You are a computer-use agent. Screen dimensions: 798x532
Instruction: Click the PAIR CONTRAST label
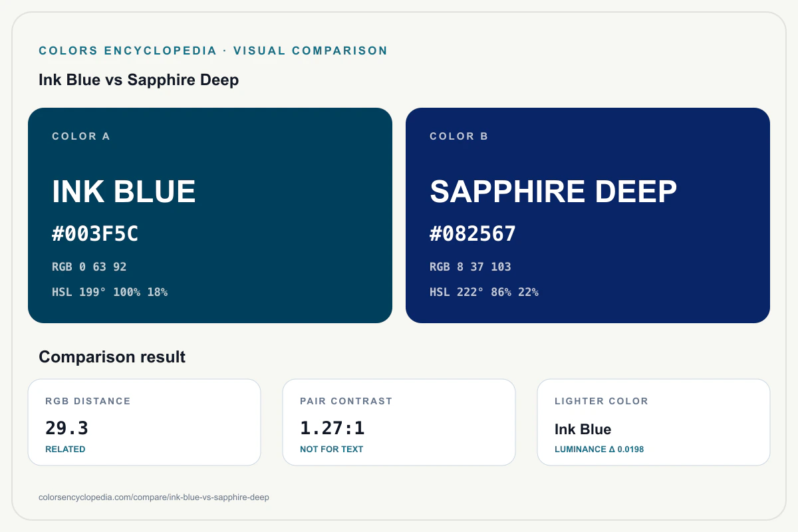346,401
